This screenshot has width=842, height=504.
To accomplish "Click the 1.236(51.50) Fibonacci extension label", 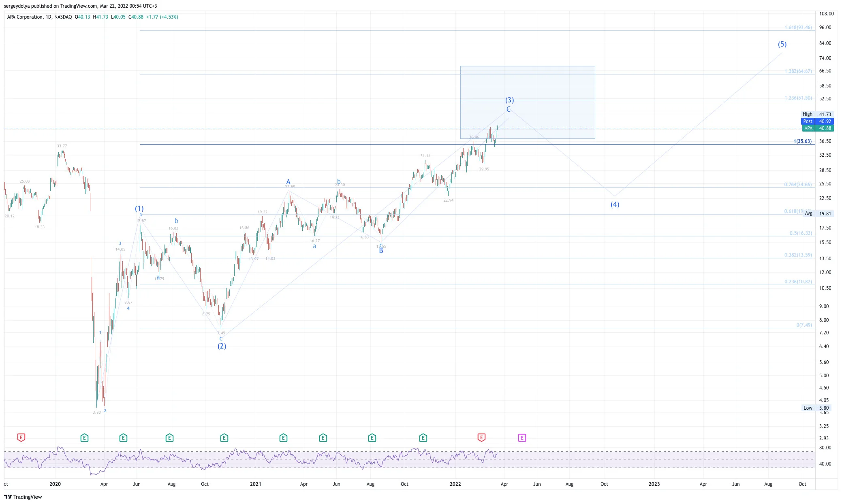I will (798, 98).
